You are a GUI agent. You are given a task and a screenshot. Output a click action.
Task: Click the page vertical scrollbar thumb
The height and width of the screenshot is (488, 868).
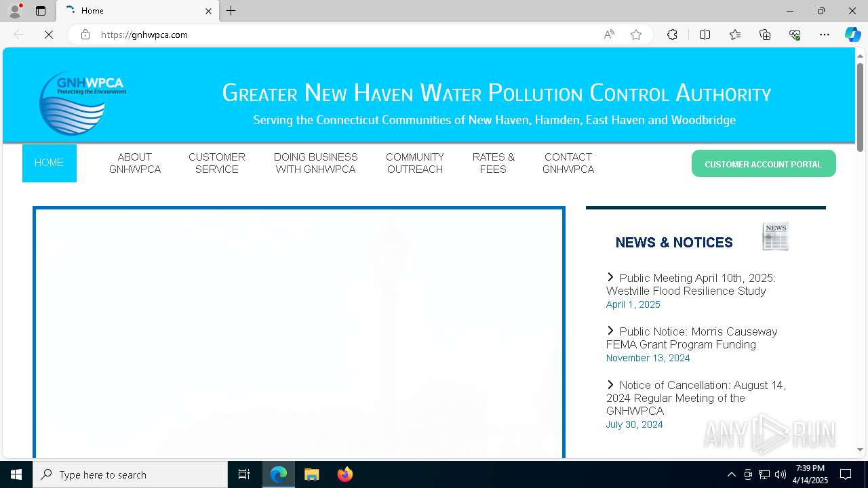pos(860,107)
